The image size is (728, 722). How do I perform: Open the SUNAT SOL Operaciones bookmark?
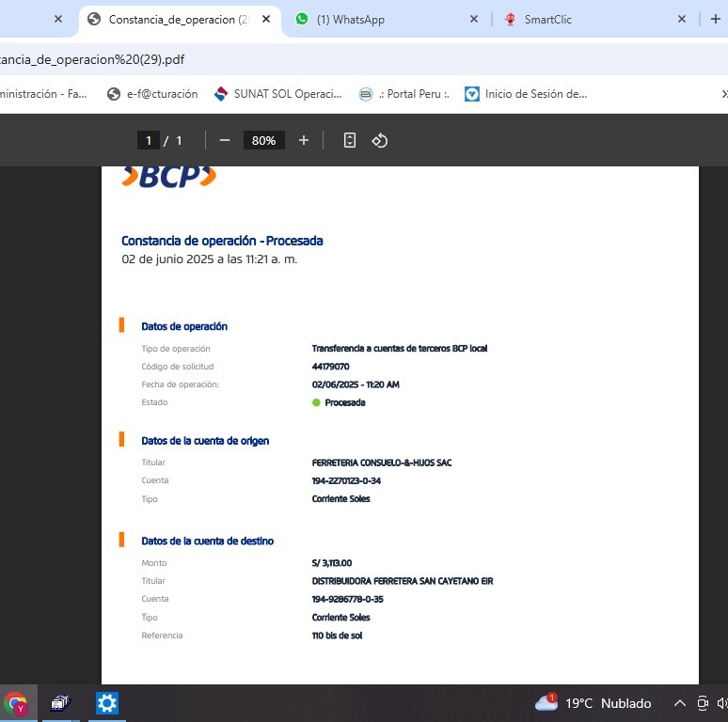278,94
